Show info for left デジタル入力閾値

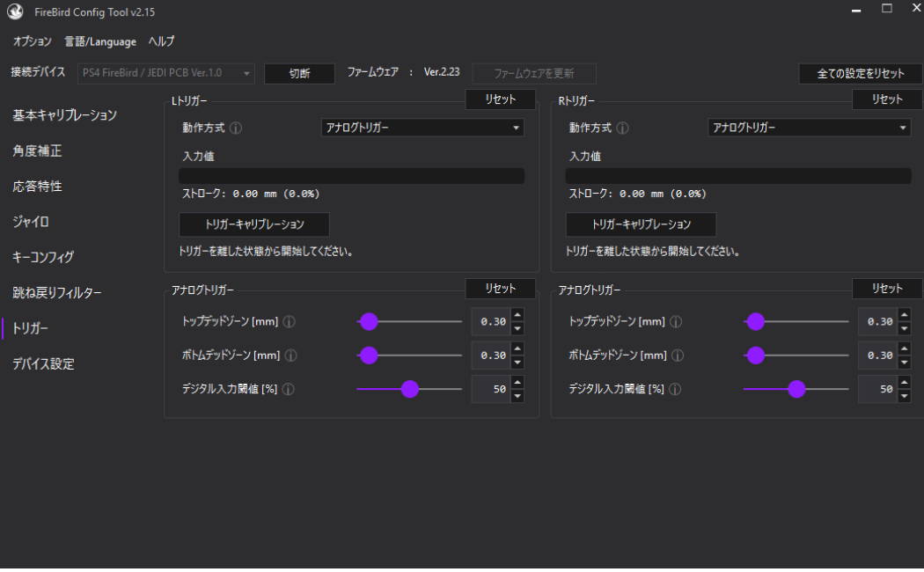coord(288,389)
